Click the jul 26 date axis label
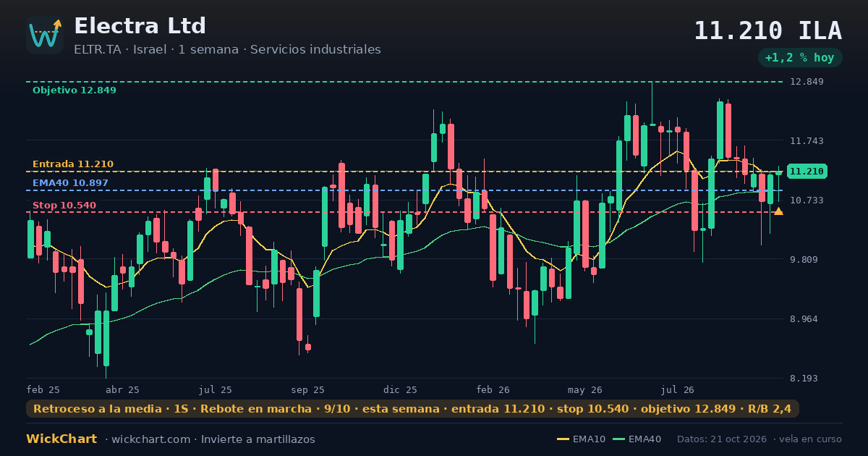 pyautogui.click(x=678, y=389)
